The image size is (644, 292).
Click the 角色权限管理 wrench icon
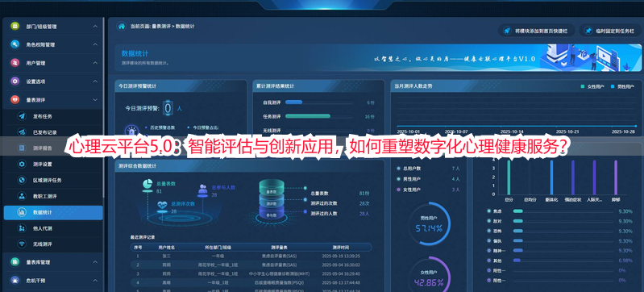click(15, 44)
